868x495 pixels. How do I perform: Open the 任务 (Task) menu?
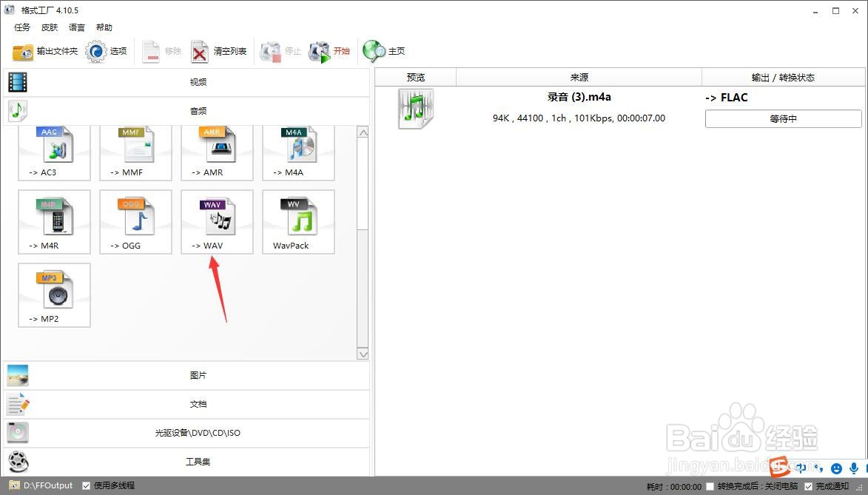pyautogui.click(x=22, y=27)
